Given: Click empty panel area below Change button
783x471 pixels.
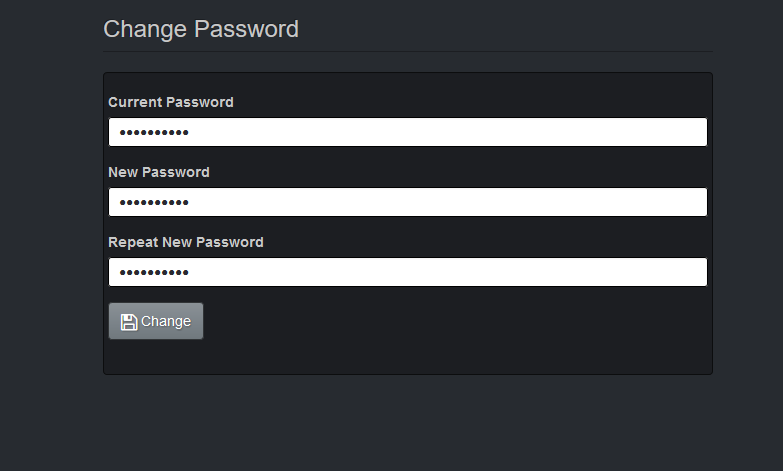Looking at the screenshot, I should [407, 357].
